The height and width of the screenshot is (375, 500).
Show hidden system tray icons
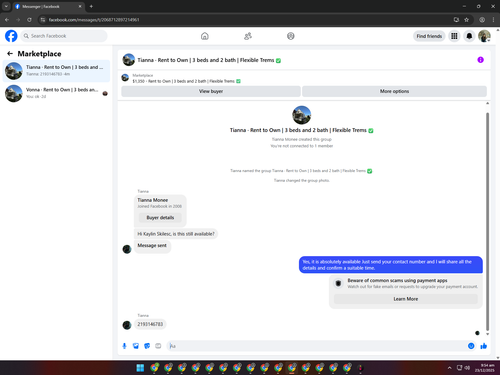449,368
